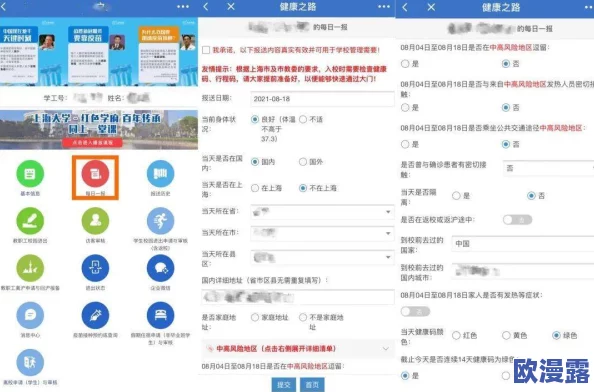Pick 黄色 health code color

point(506,336)
